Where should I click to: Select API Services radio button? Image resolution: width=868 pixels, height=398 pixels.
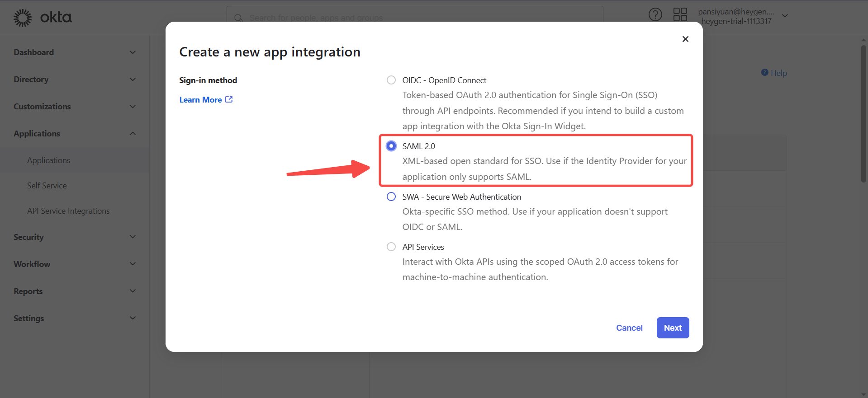tap(391, 247)
